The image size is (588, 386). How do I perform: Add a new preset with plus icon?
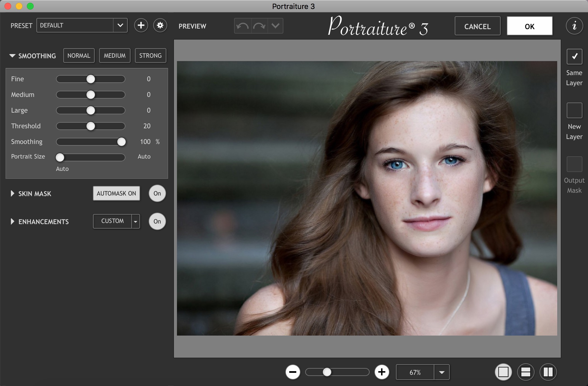tap(141, 25)
